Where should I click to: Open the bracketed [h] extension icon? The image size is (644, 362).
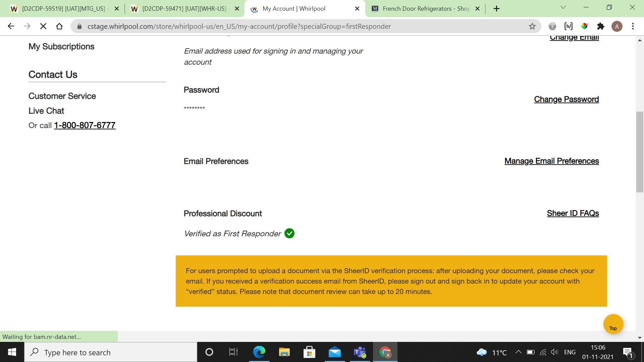pos(569,26)
